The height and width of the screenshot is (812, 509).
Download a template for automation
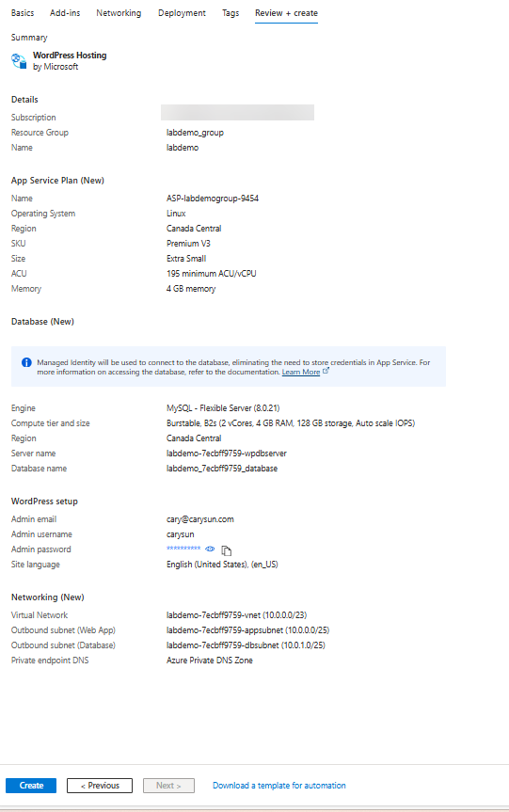(x=279, y=786)
